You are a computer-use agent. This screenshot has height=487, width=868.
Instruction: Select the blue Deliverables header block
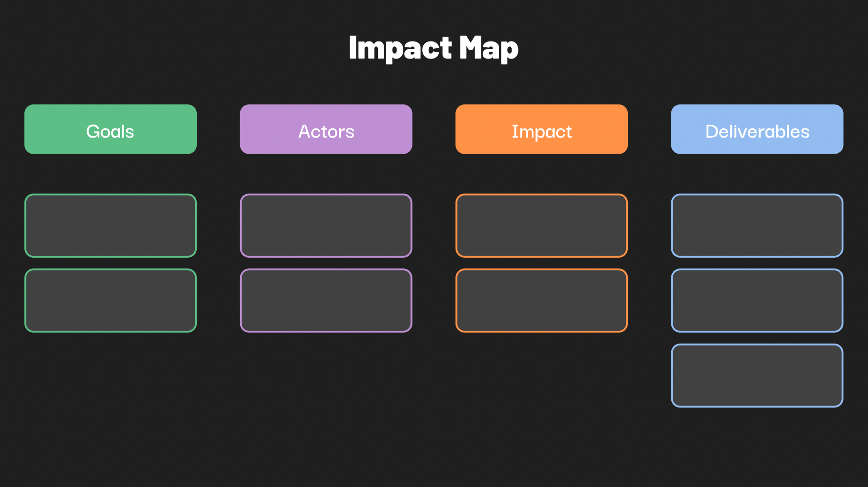pos(757,129)
